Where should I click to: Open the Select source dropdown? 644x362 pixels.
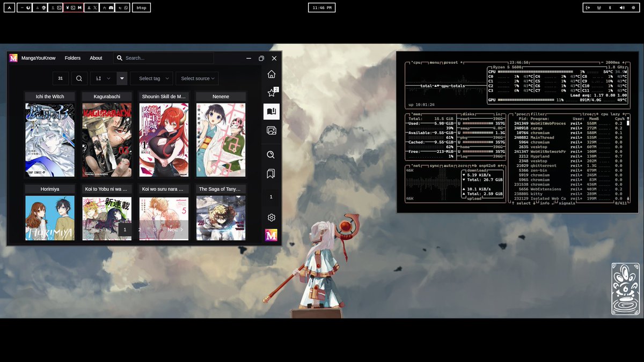(197, 78)
